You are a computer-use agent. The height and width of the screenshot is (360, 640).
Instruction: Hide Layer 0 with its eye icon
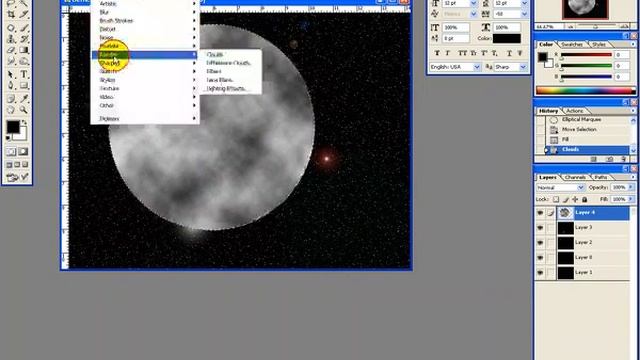click(x=540, y=258)
